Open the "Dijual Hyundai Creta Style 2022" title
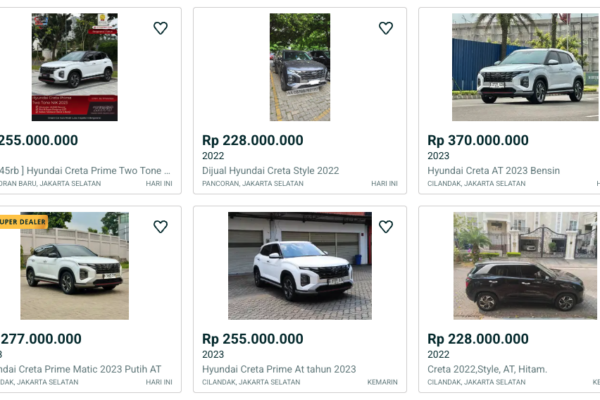The height and width of the screenshot is (400, 600). coord(270,171)
